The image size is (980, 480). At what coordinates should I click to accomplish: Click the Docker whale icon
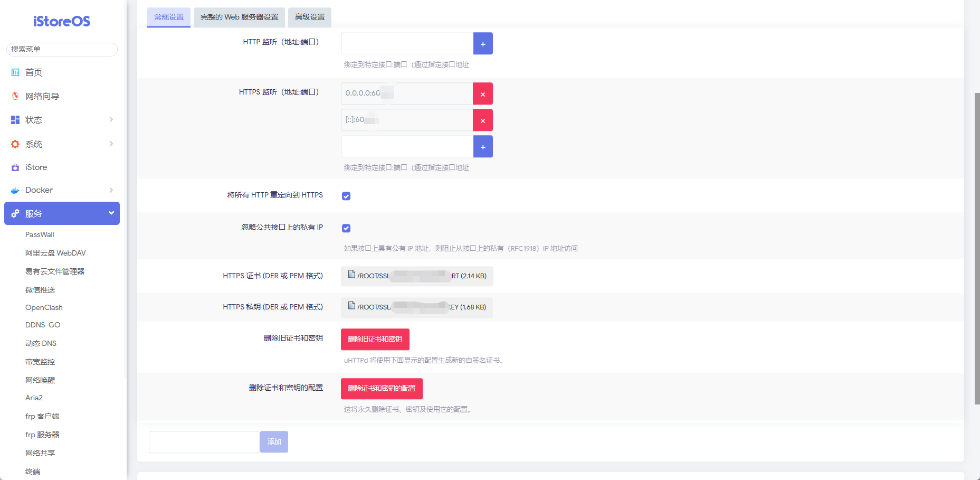[x=15, y=190]
